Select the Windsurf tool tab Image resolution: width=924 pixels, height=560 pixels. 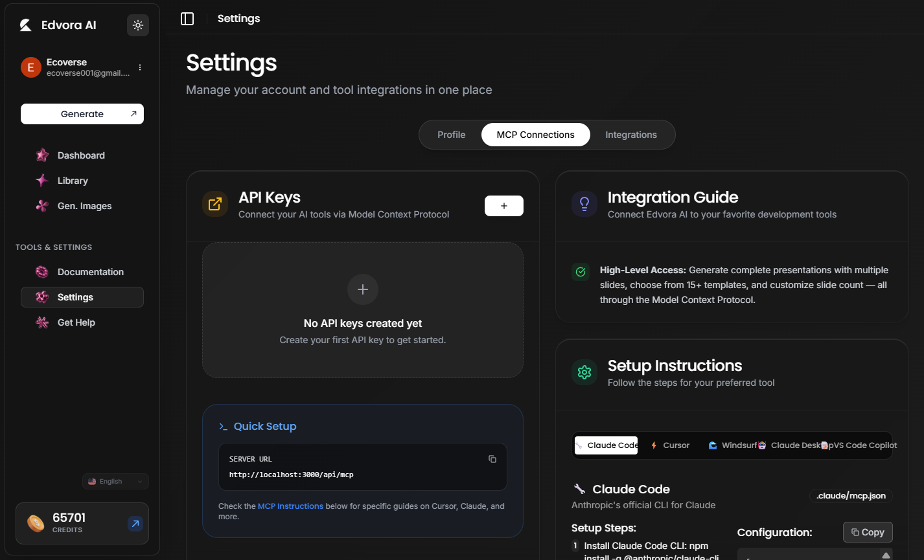click(x=733, y=445)
